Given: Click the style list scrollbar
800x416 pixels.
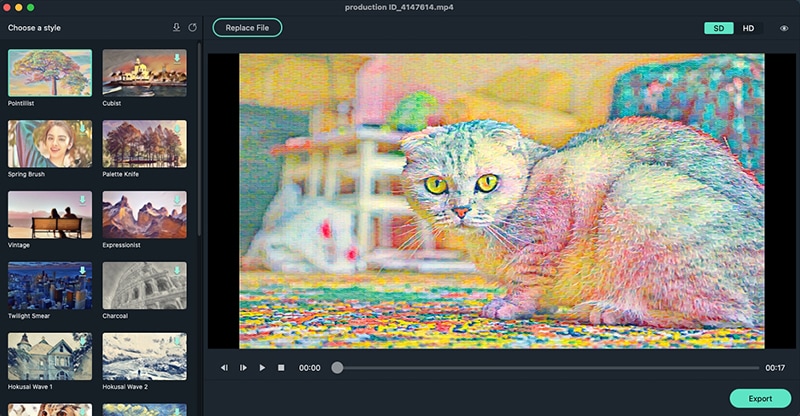Looking at the screenshot, I should click(199, 140).
